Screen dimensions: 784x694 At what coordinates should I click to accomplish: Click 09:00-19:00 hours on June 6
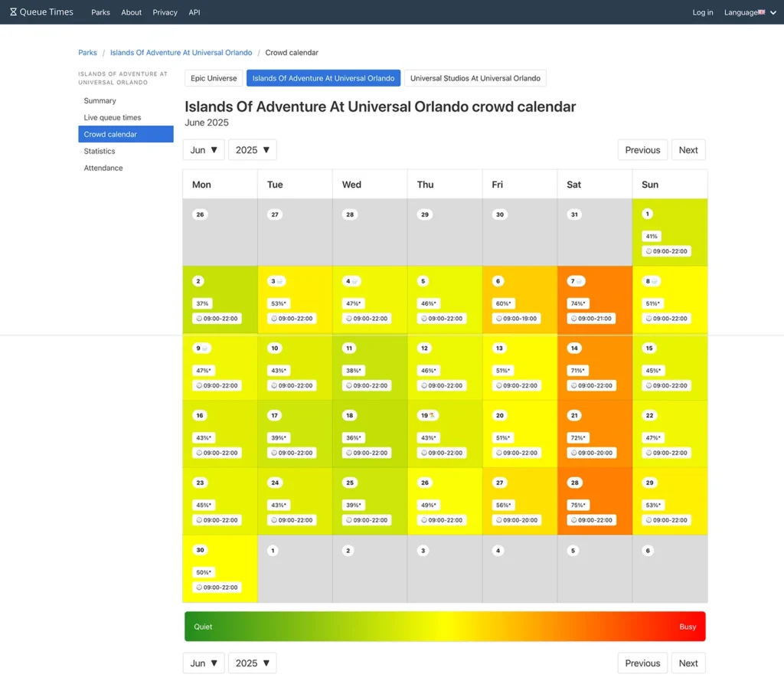coord(517,318)
